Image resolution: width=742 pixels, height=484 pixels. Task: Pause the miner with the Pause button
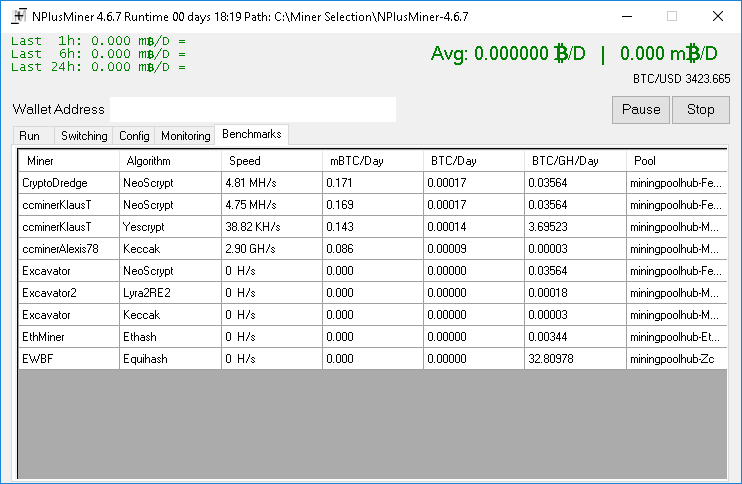641,110
